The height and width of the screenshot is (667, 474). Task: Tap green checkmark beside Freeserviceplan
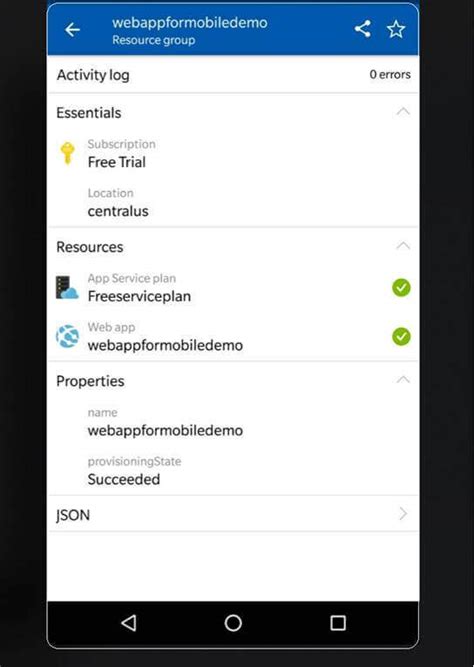401,288
